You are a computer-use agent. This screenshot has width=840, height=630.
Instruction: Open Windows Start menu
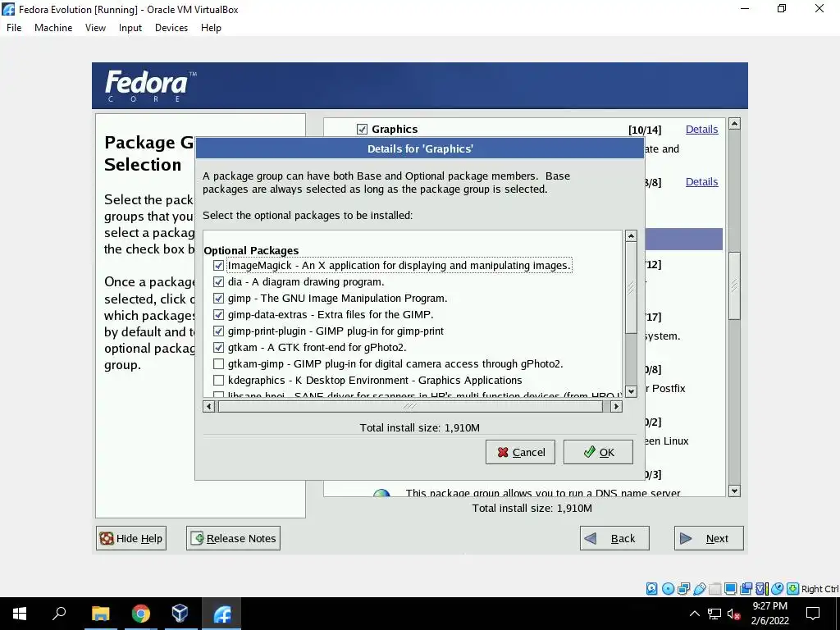click(20, 614)
